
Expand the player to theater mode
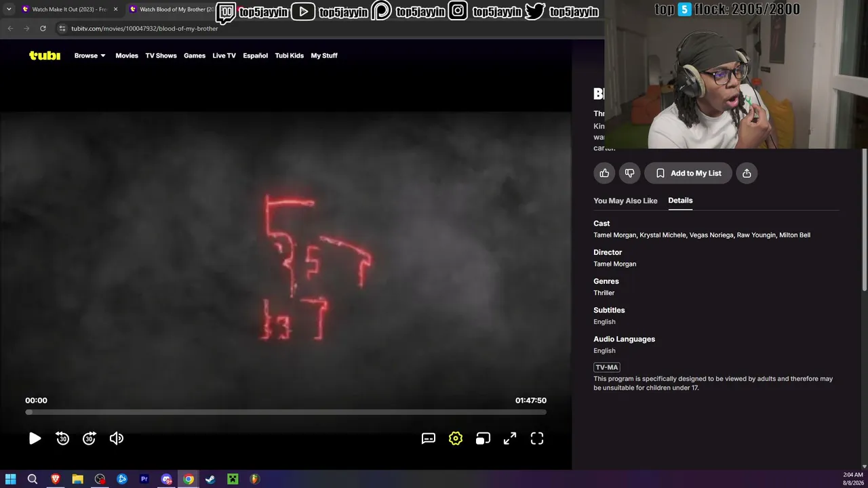point(510,439)
